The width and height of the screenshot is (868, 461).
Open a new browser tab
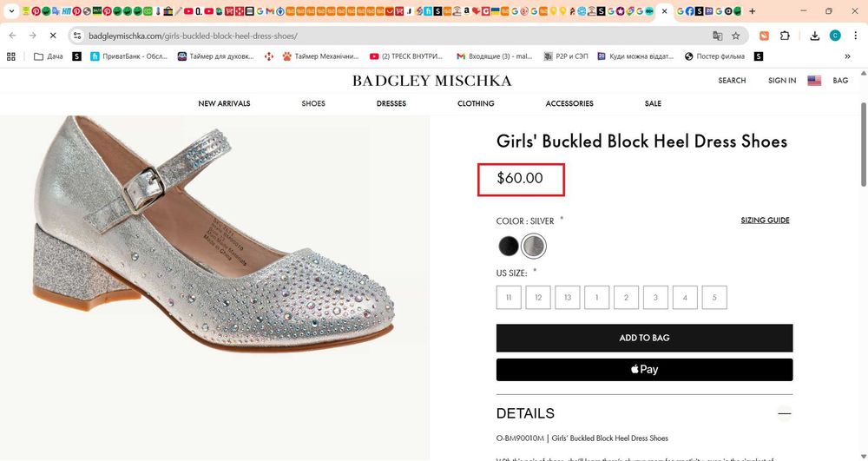(752, 11)
